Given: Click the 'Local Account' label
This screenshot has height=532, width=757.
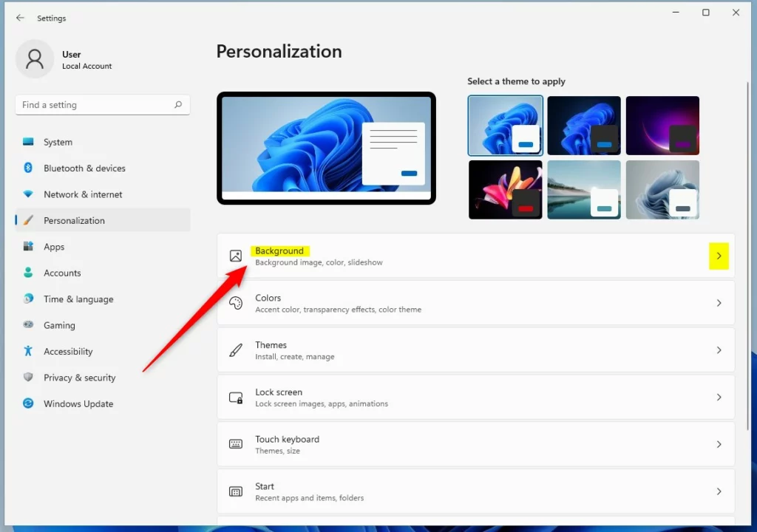Looking at the screenshot, I should click(x=87, y=66).
